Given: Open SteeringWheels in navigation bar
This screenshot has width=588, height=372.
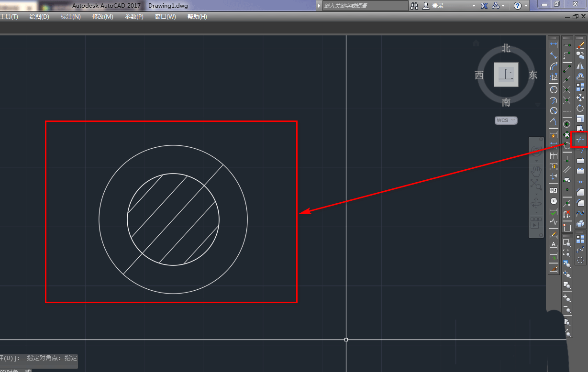Looking at the screenshot, I should [x=536, y=152].
